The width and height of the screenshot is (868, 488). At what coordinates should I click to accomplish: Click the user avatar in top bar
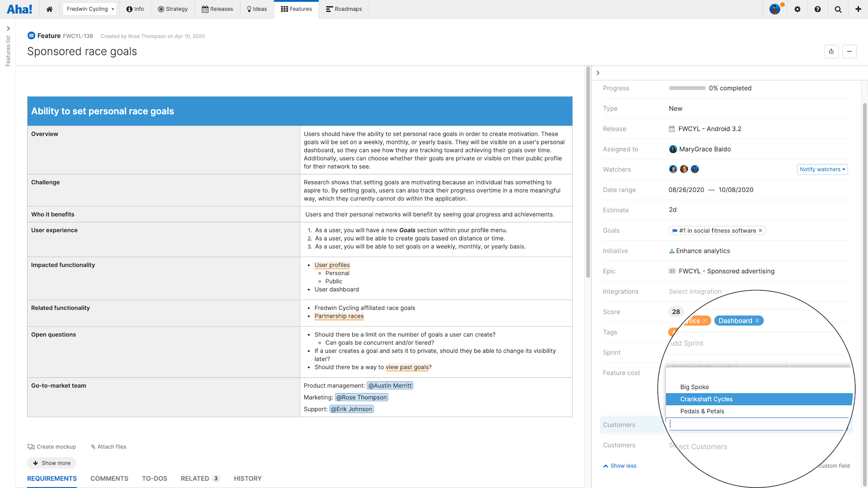[x=775, y=9]
